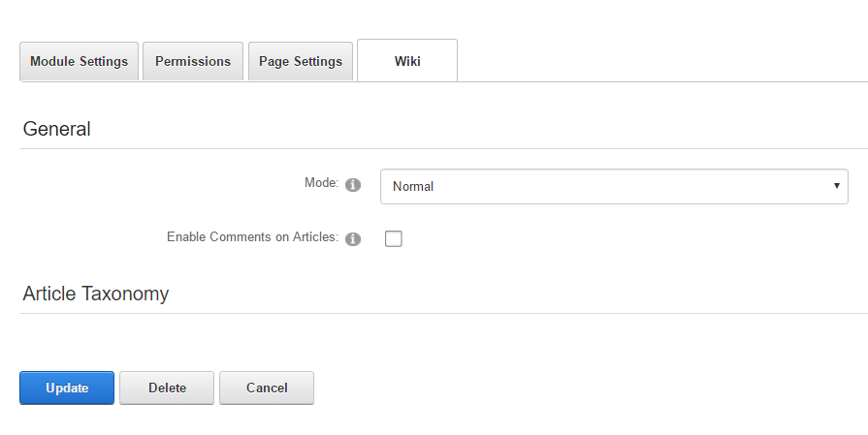This screenshot has width=868, height=435.
Task: Select the Wiki tab
Action: pos(407,61)
